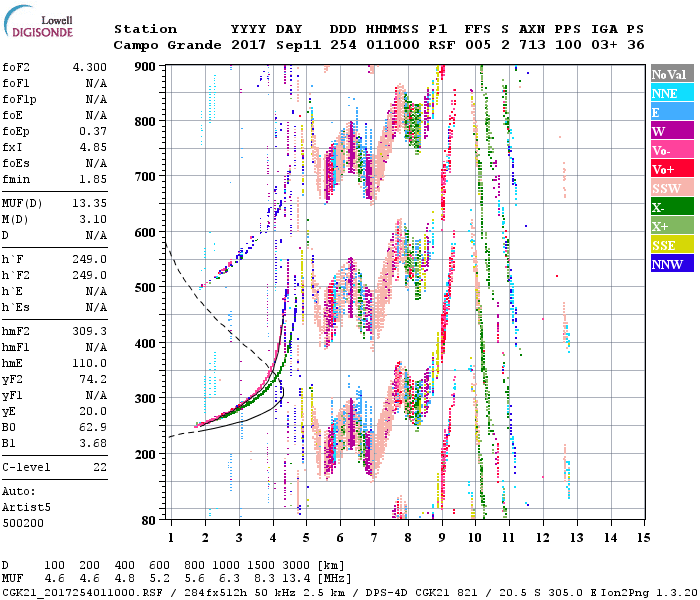Image resolution: width=700 pixels, height=600 pixels.
Task: Click the MUF(D) value 13.35
Action: (90, 203)
